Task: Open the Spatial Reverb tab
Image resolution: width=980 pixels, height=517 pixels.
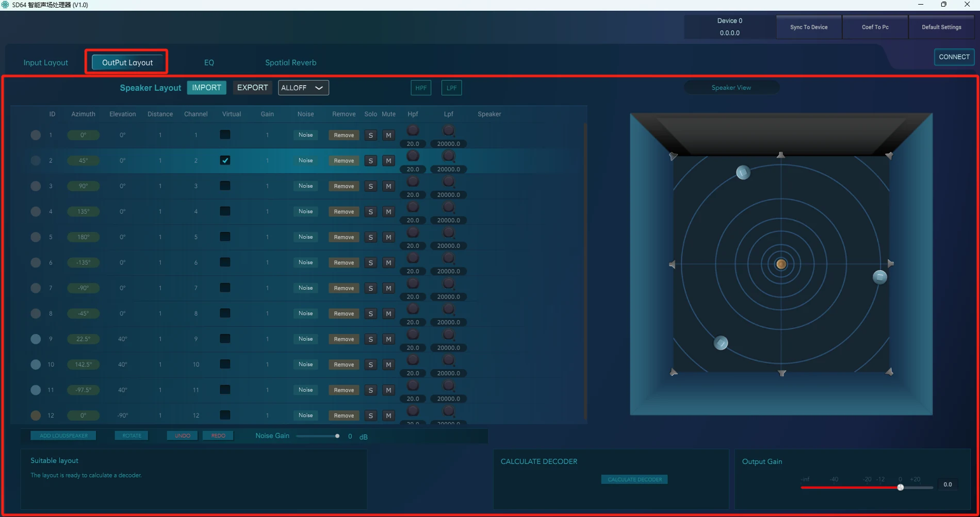Action: coord(290,62)
